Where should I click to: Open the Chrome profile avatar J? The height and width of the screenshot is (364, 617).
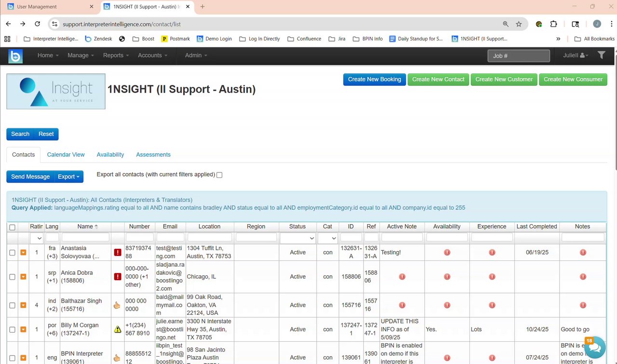click(597, 24)
